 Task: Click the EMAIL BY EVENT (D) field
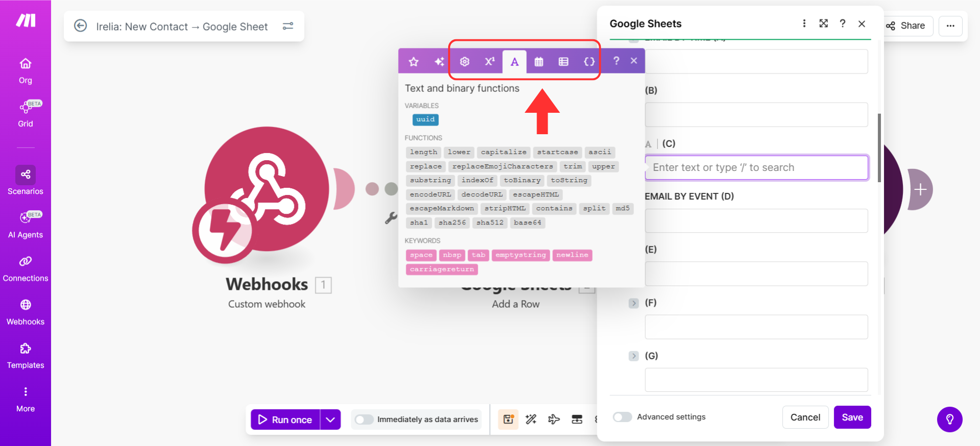click(756, 221)
